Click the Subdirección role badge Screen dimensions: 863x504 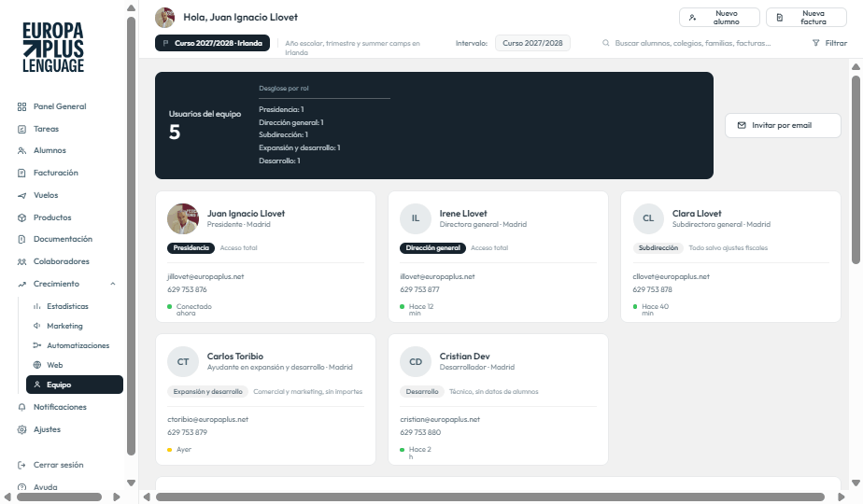point(658,248)
